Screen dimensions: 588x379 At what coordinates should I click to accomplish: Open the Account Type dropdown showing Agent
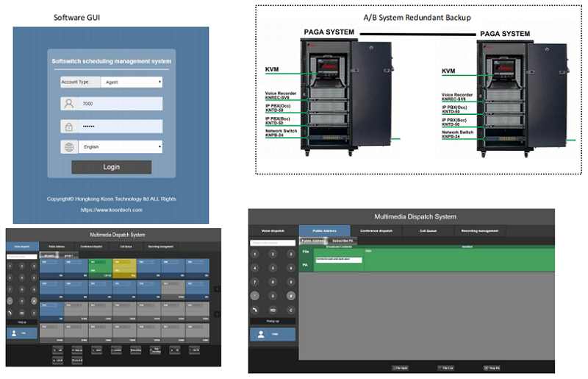coord(131,82)
